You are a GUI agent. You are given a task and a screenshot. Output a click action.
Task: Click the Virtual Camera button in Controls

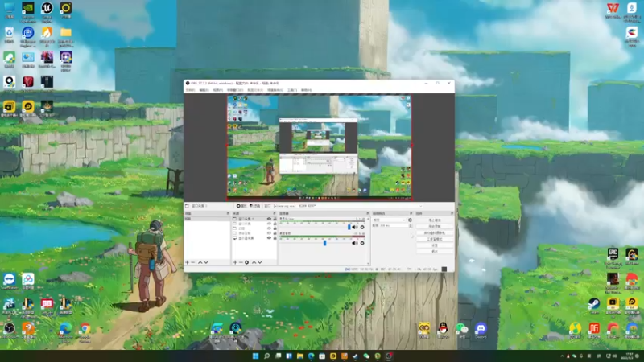(435, 232)
